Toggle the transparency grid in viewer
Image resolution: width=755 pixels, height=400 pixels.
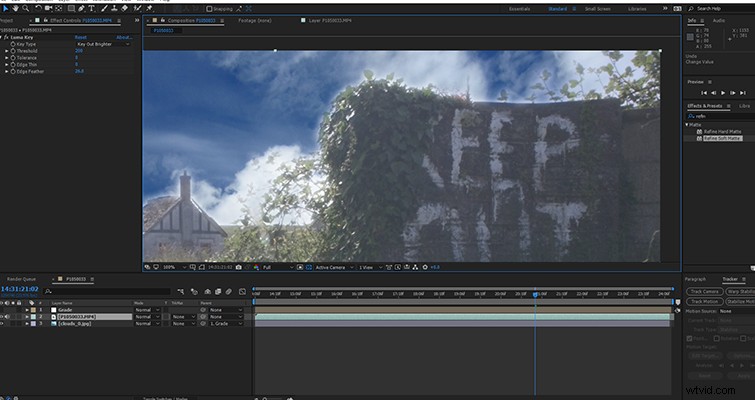pyautogui.click(x=309, y=267)
